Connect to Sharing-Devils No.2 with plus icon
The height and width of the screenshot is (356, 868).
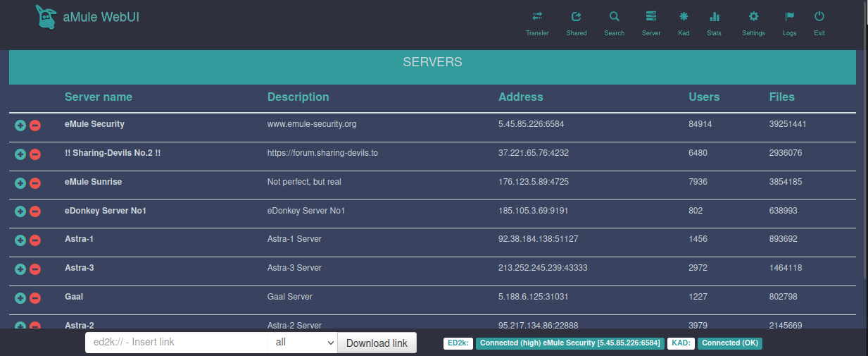click(x=20, y=154)
